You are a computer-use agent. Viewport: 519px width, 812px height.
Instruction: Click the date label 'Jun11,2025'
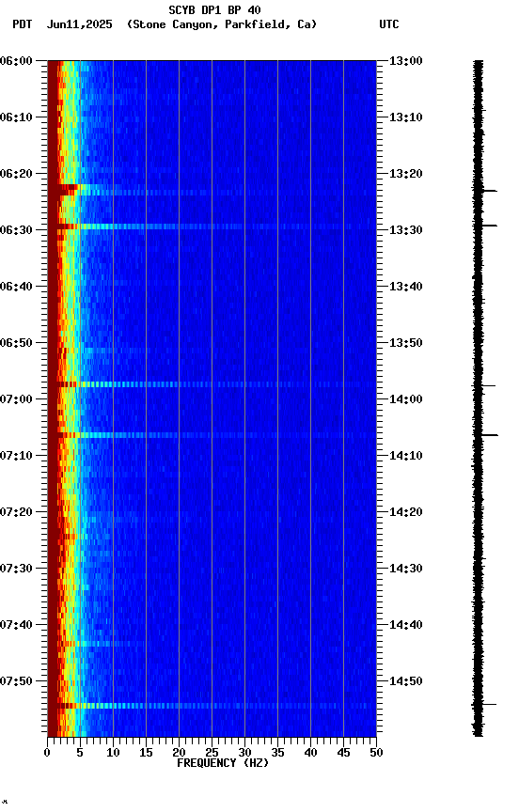(79, 24)
